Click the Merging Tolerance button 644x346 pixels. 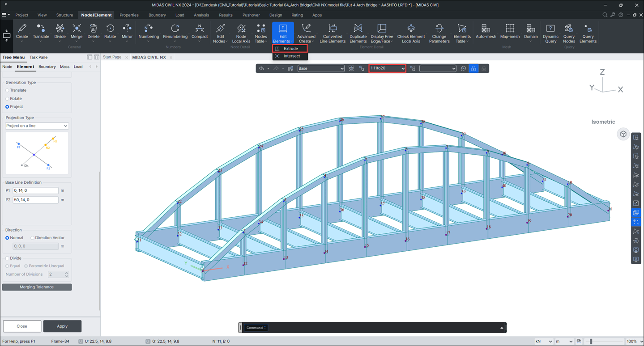(37, 287)
